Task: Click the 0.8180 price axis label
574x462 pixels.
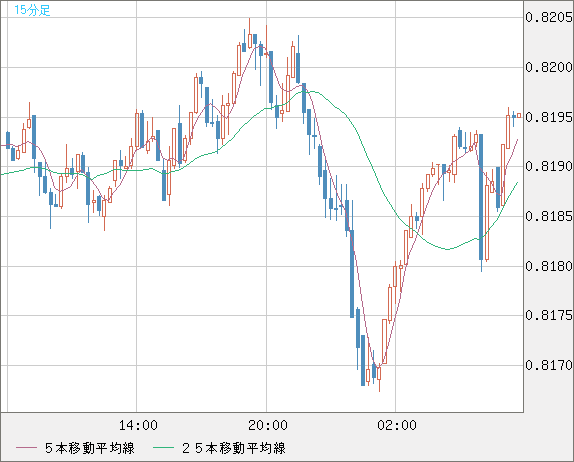Action: [x=549, y=266]
